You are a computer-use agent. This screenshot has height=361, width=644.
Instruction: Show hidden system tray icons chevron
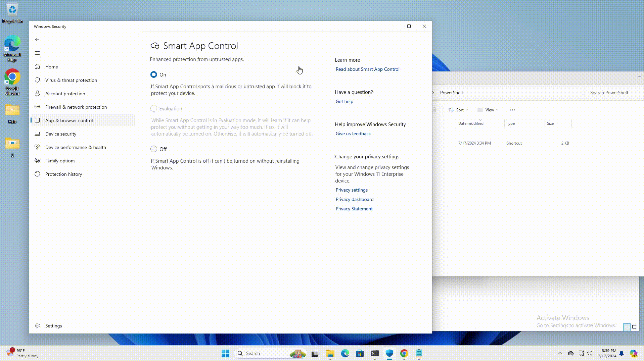560,353
